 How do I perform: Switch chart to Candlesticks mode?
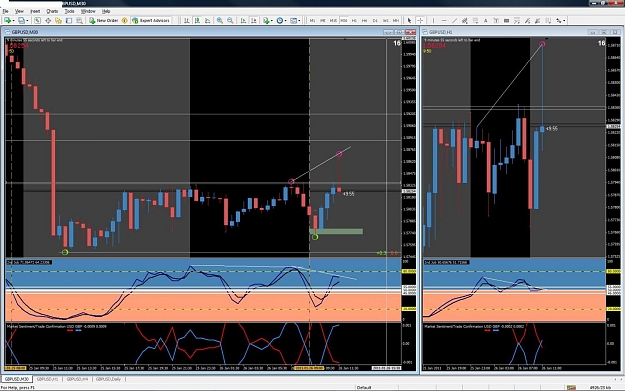pyautogui.click(x=197, y=20)
